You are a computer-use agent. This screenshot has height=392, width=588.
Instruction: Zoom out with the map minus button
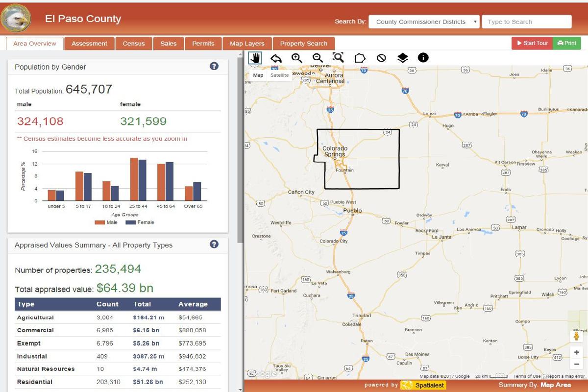(x=577, y=364)
